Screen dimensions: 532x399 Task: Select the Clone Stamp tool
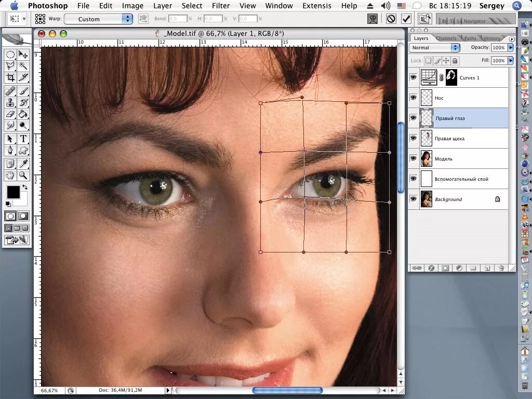(10, 102)
